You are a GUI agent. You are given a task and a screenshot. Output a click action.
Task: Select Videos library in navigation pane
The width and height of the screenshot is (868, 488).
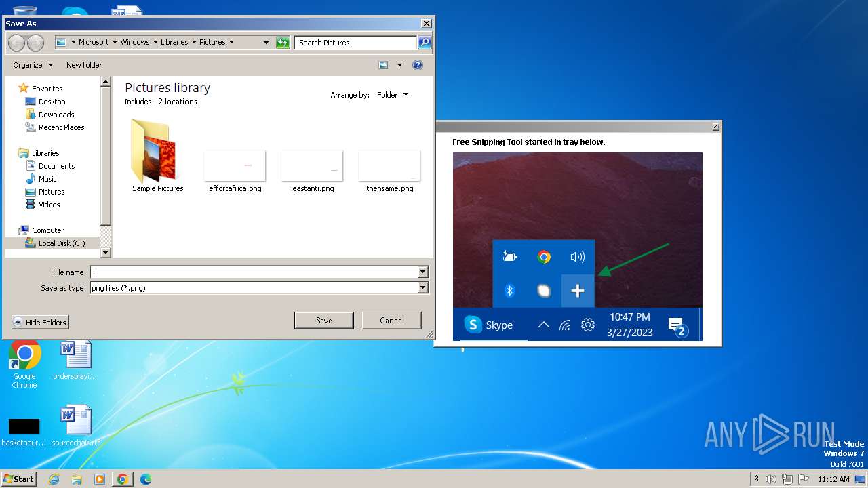pos(50,205)
